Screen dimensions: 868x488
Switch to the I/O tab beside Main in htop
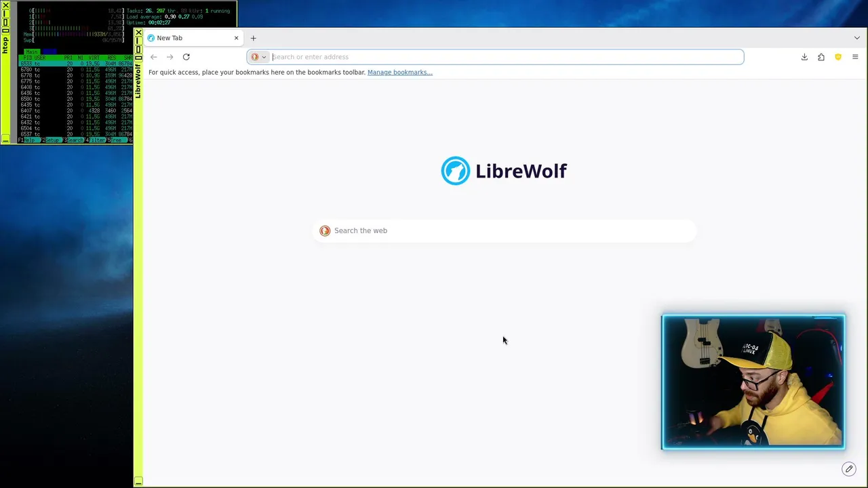[x=49, y=52]
